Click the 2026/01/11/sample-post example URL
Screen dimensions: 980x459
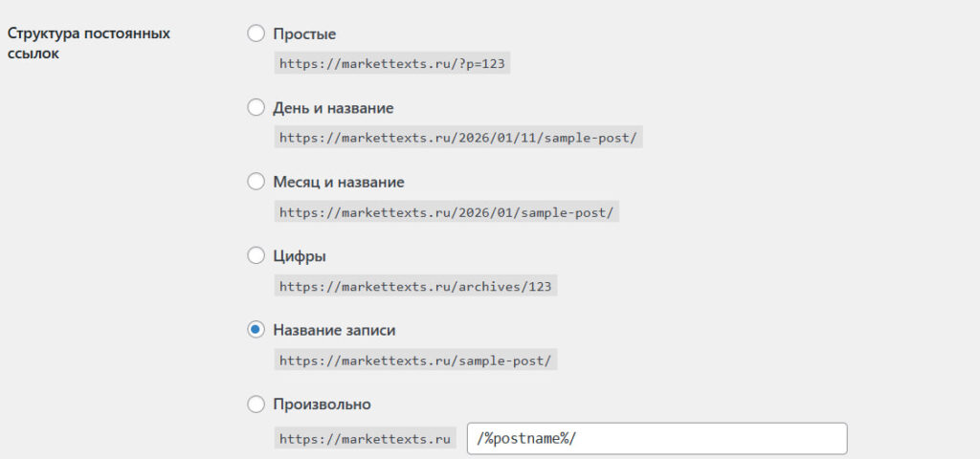[x=457, y=138]
